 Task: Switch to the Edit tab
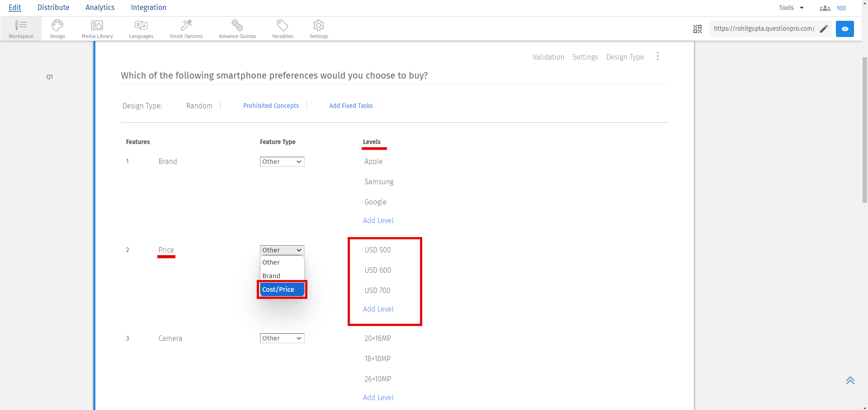(15, 7)
